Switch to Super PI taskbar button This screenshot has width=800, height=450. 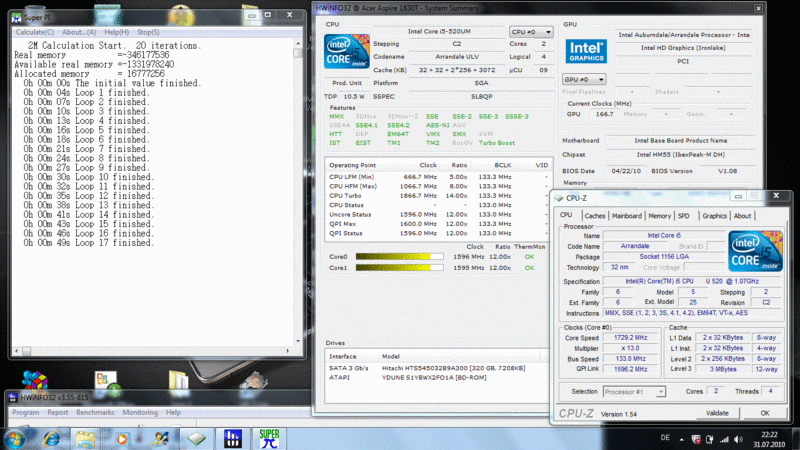tap(269, 439)
